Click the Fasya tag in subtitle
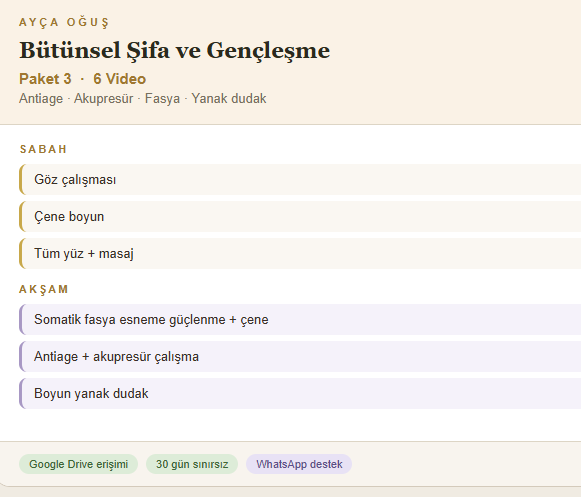This screenshot has height=497, width=581. 162,99
